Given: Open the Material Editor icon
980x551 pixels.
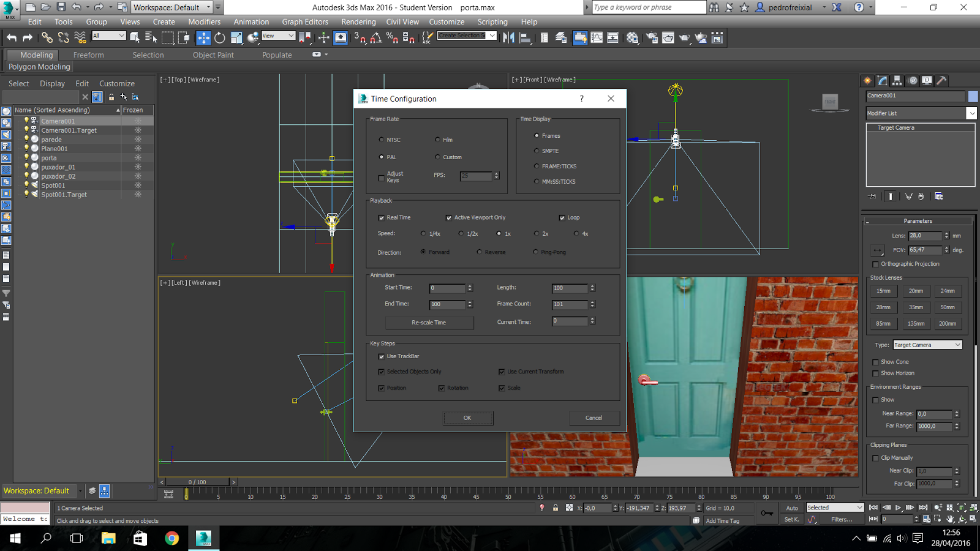Looking at the screenshot, I should [x=632, y=38].
